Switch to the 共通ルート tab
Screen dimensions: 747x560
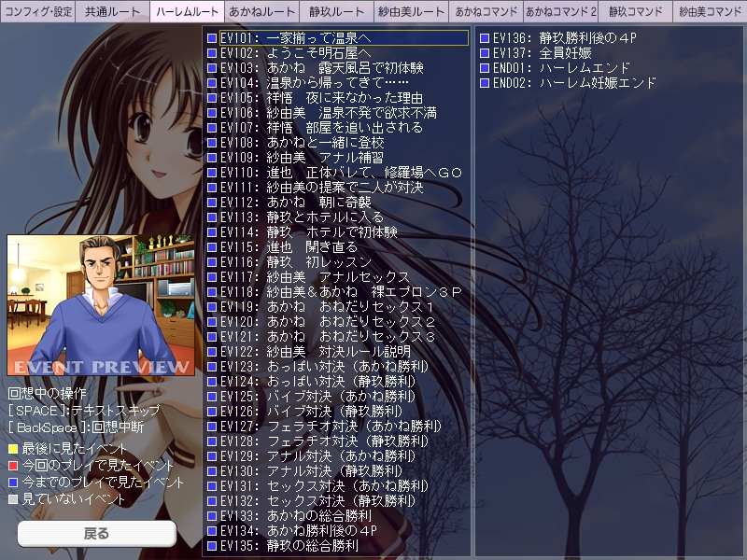coord(112,11)
